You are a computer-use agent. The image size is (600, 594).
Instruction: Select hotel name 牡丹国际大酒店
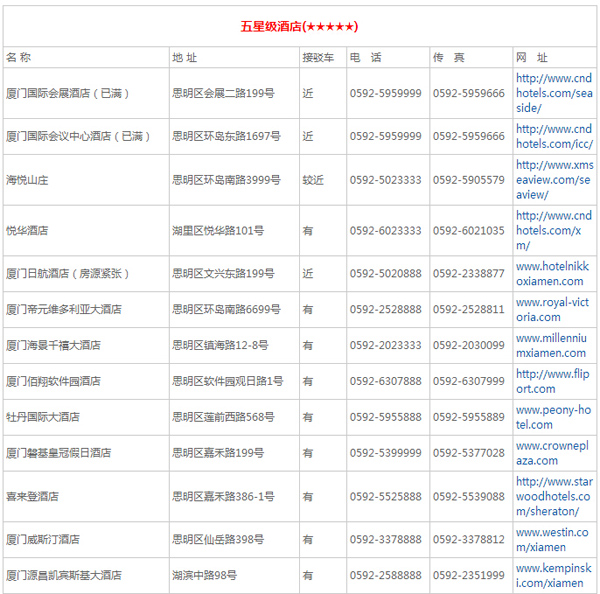(x=43, y=417)
